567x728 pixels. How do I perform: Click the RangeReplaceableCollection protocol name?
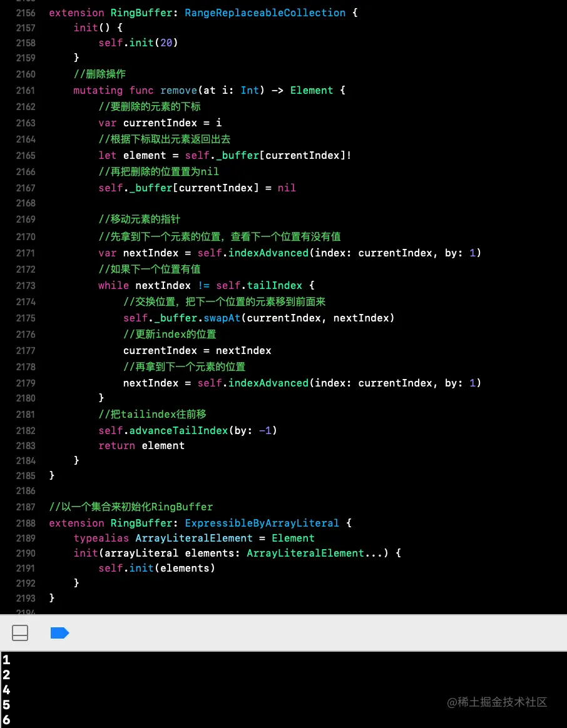coord(265,13)
